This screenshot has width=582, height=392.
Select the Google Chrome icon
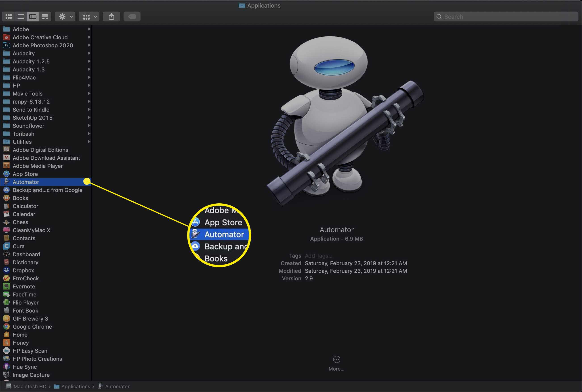[6, 327]
